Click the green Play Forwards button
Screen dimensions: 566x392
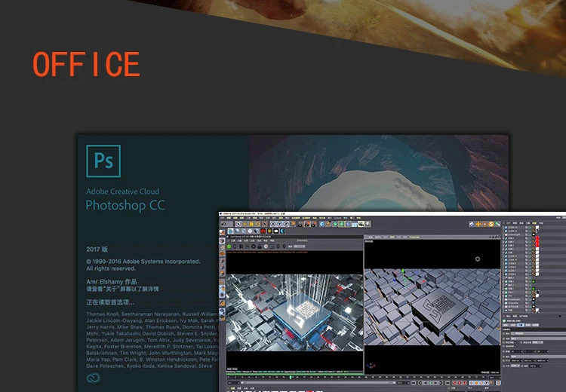[430, 383]
